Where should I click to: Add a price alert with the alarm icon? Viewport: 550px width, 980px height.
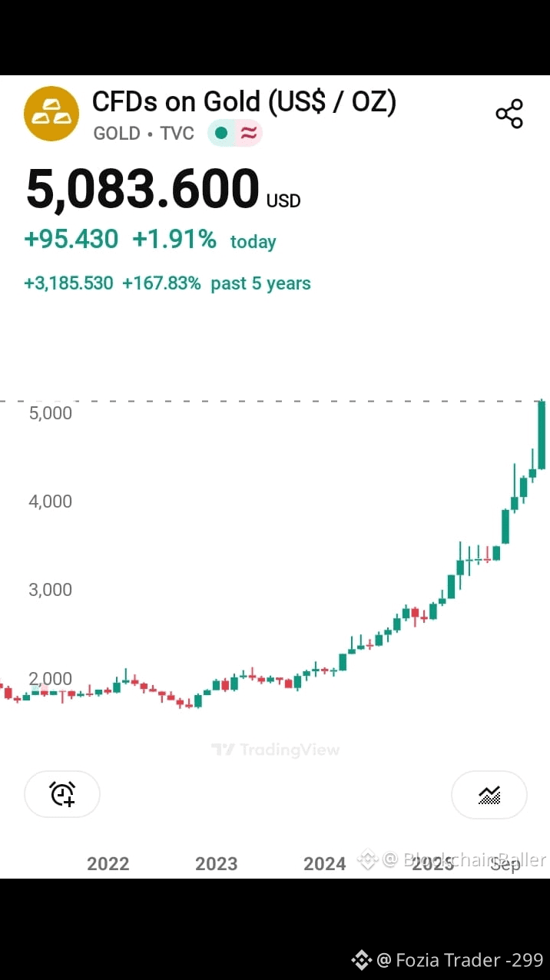tap(61, 794)
